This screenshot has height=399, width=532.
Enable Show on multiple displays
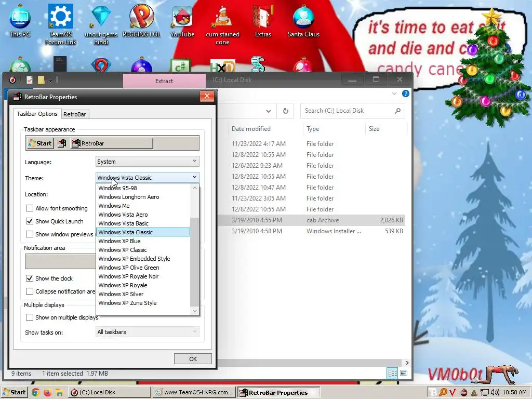[x=30, y=317]
